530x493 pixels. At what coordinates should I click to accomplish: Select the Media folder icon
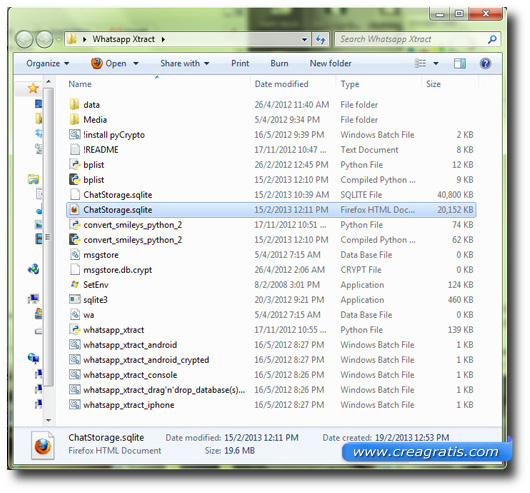tap(74, 119)
